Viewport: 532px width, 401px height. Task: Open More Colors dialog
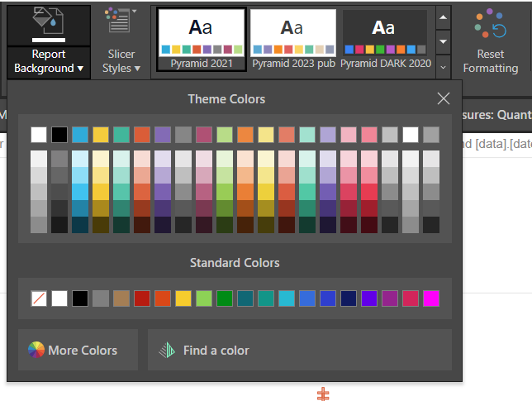[78, 350]
